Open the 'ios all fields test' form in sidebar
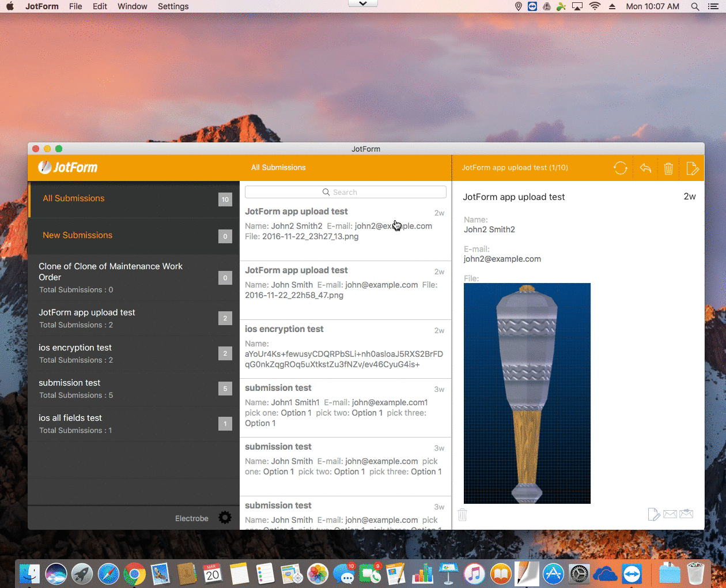The height and width of the screenshot is (588, 726). click(70, 423)
